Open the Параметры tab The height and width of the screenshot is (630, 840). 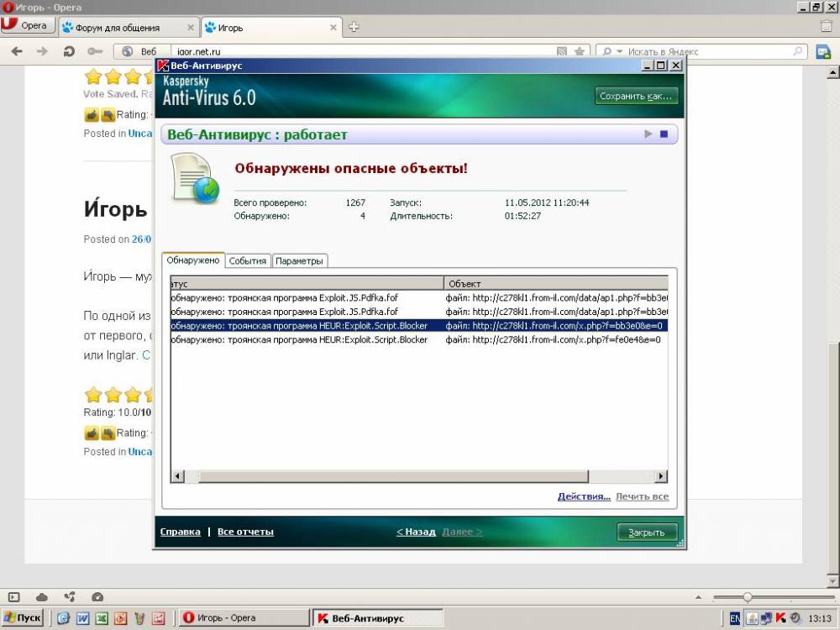[x=299, y=261]
